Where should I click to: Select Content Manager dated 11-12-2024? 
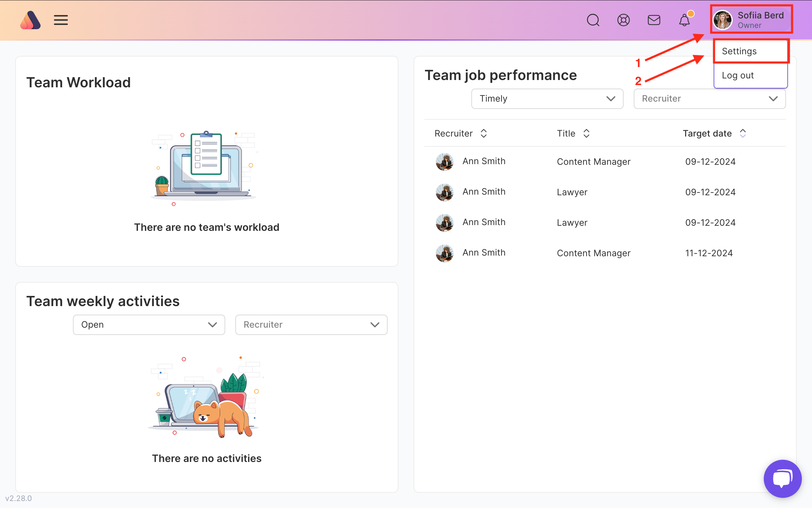tap(593, 253)
